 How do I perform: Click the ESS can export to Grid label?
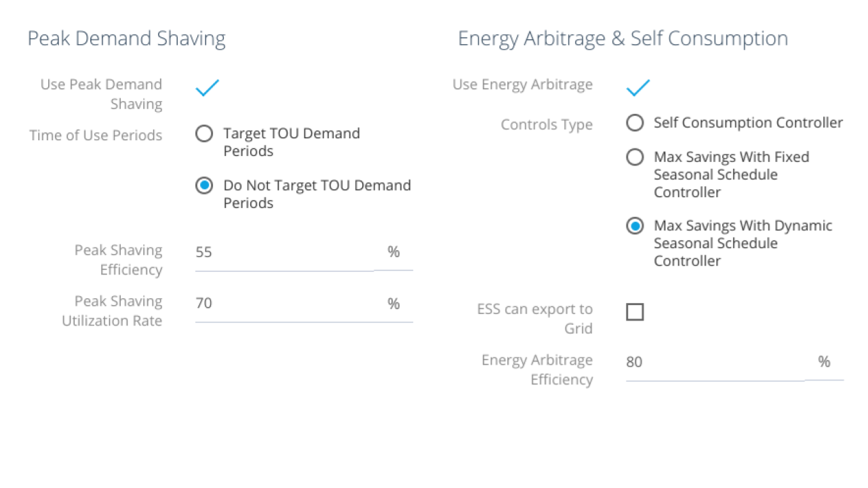click(x=534, y=319)
